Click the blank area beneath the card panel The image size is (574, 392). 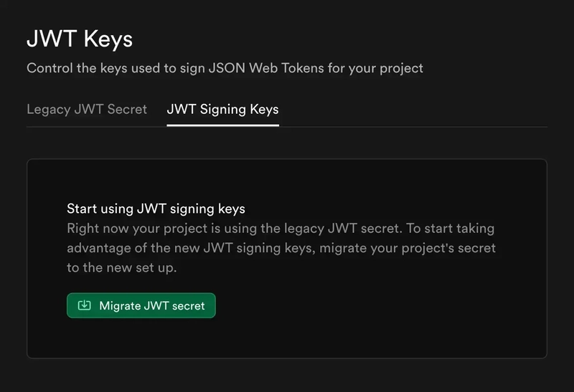[x=287, y=375]
